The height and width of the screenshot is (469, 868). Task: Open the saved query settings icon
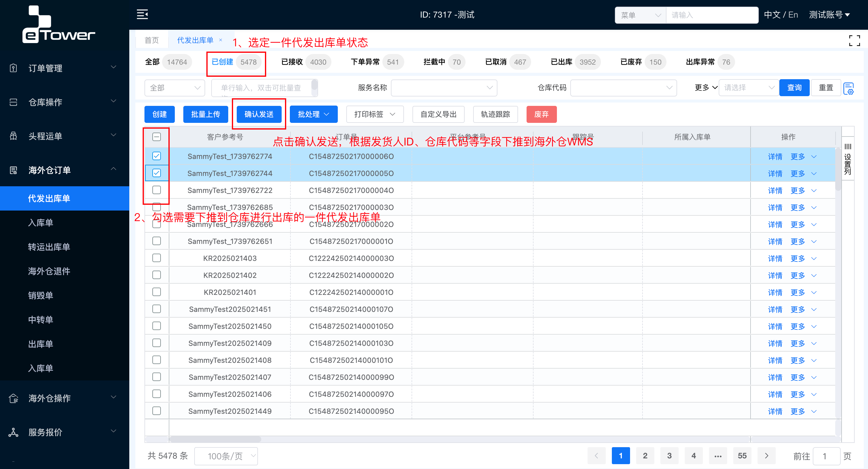(x=849, y=88)
